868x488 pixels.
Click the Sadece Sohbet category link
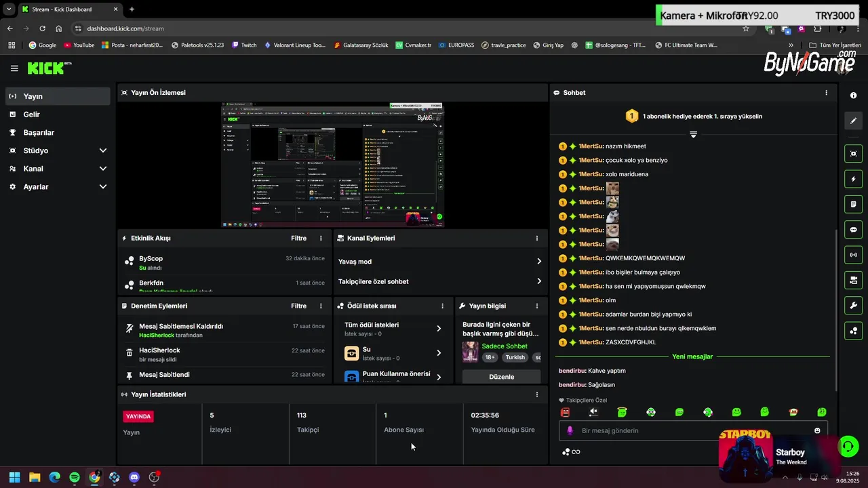coord(505,346)
